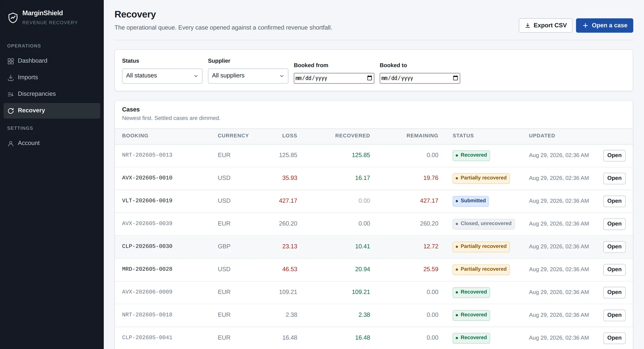This screenshot has height=349, width=644.
Task: Click the MarginShield shield logo icon
Action: [x=13, y=18]
